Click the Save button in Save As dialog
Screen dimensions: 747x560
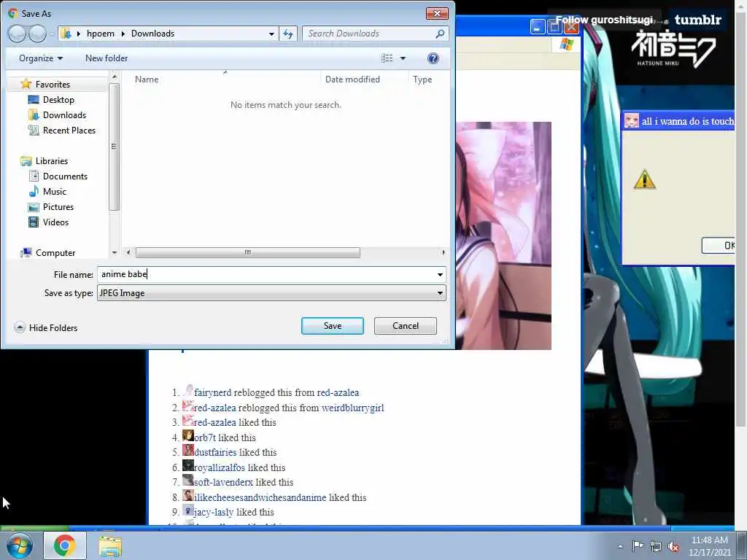click(x=332, y=326)
